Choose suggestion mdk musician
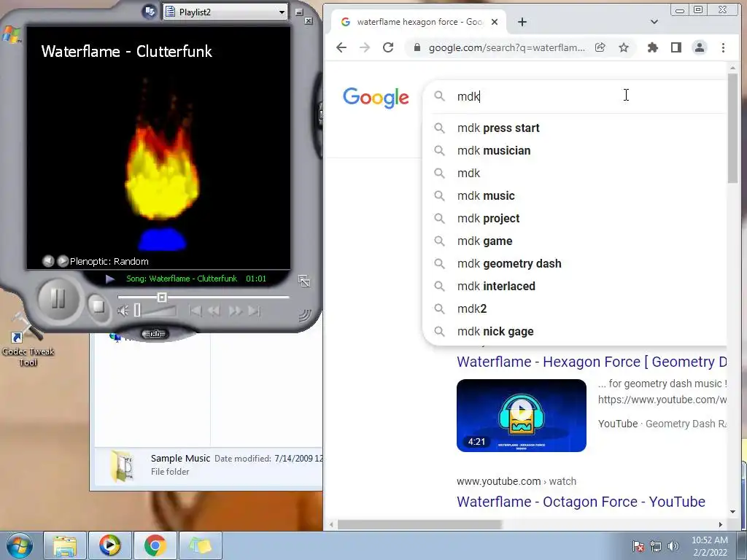The width and height of the screenshot is (747, 560). click(x=575, y=150)
